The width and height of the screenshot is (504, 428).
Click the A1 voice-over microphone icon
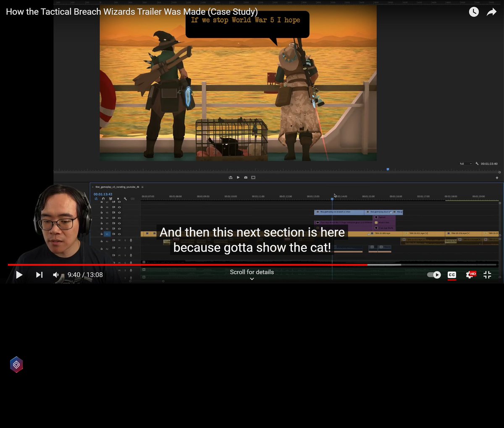131,241
